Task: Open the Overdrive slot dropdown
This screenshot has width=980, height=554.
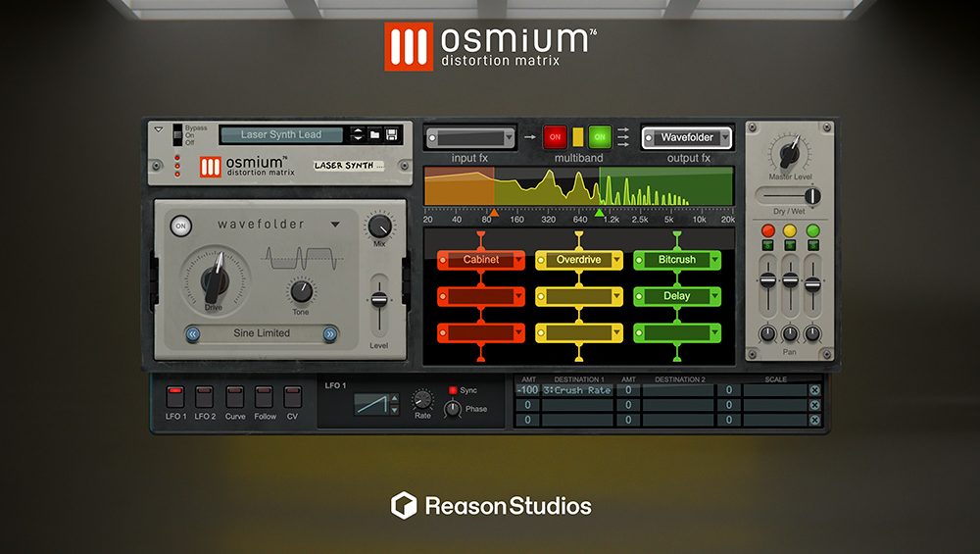Action: 616,260
